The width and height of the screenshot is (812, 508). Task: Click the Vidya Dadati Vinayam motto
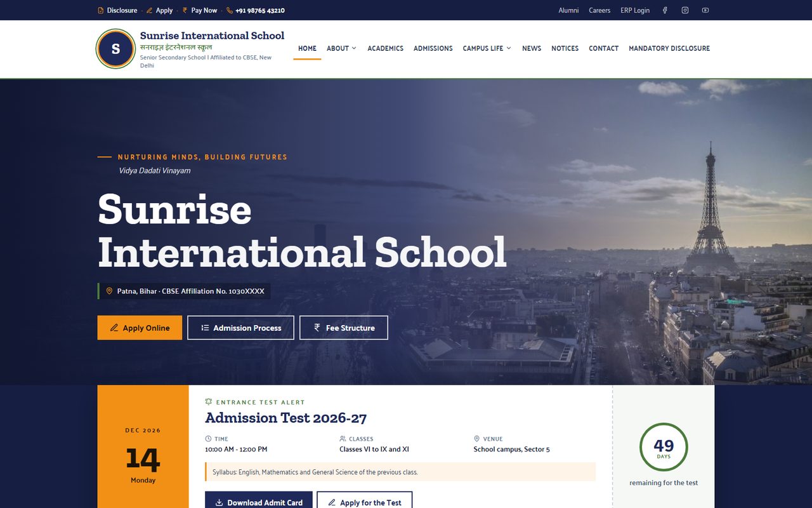[x=155, y=170]
